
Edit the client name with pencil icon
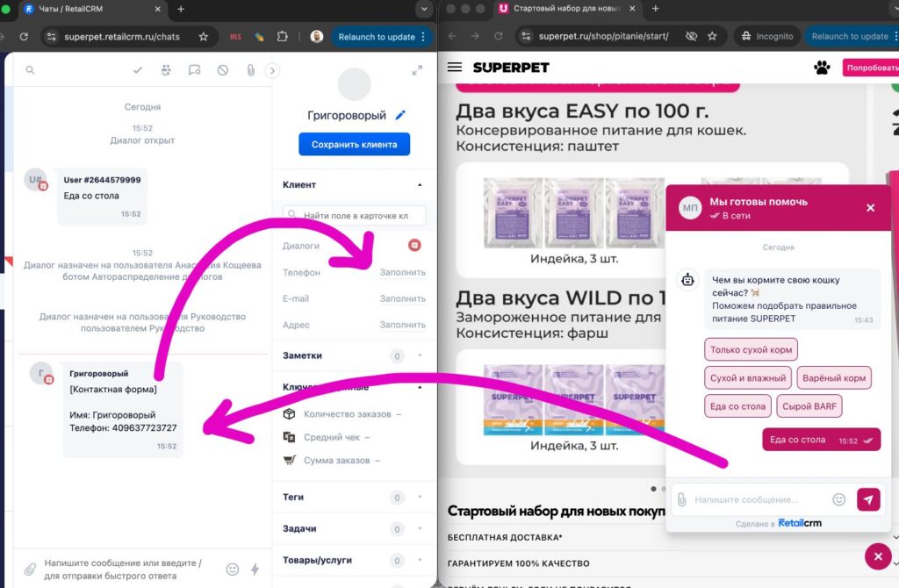(400, 115)
